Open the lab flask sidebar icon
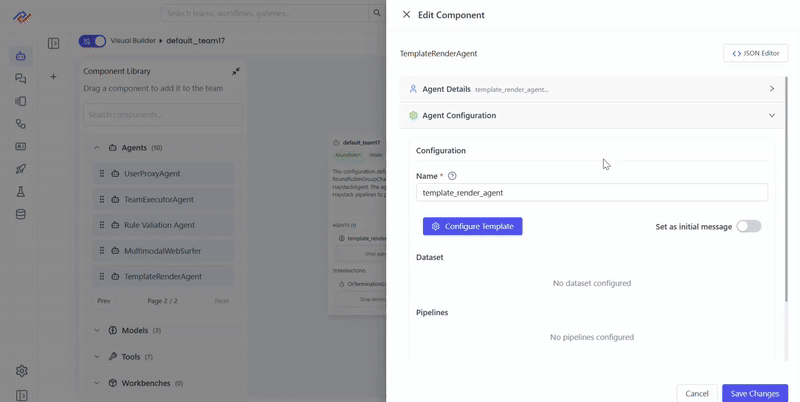This screenshot has height=402, width=800. [21, 192]
